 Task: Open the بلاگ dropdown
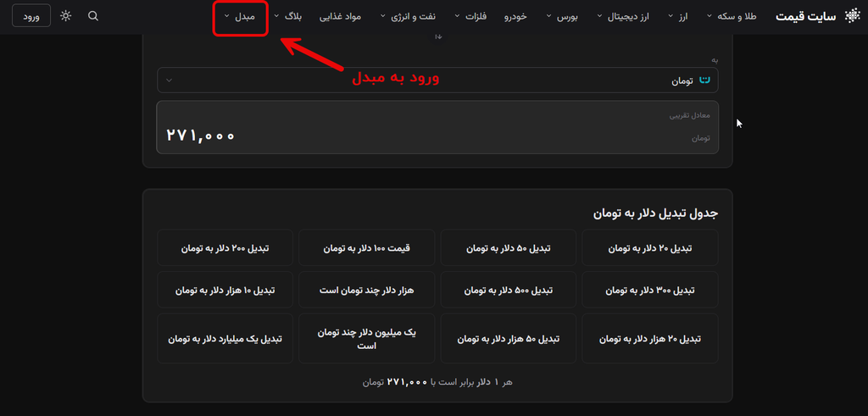(288, 17)
